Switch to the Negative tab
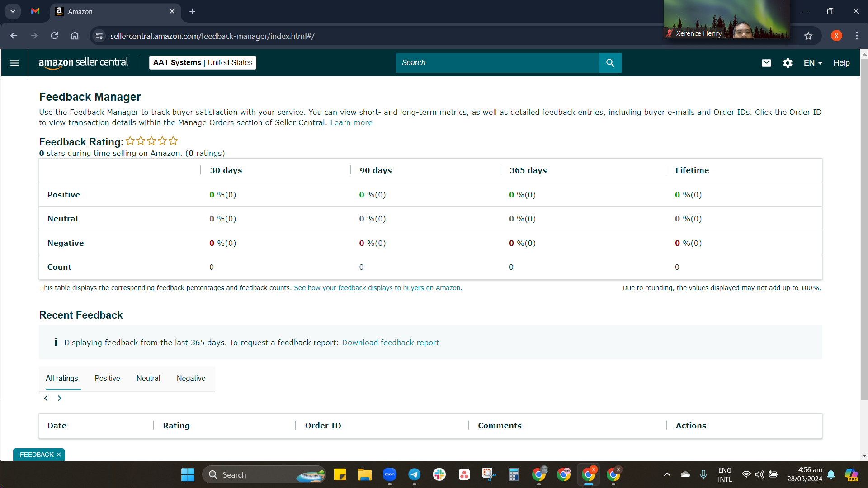The height and width of the screenshot is (488, 868). pos(191,379)
